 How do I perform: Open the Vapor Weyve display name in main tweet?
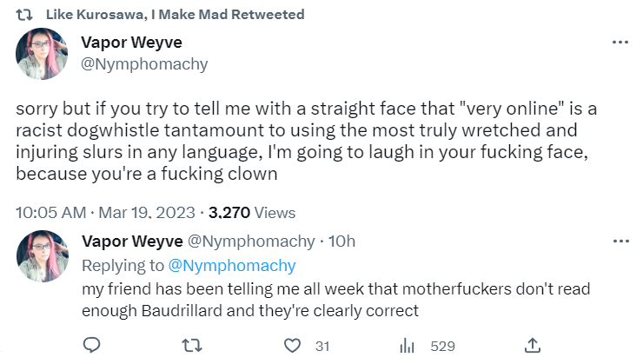tap(131, 43)
